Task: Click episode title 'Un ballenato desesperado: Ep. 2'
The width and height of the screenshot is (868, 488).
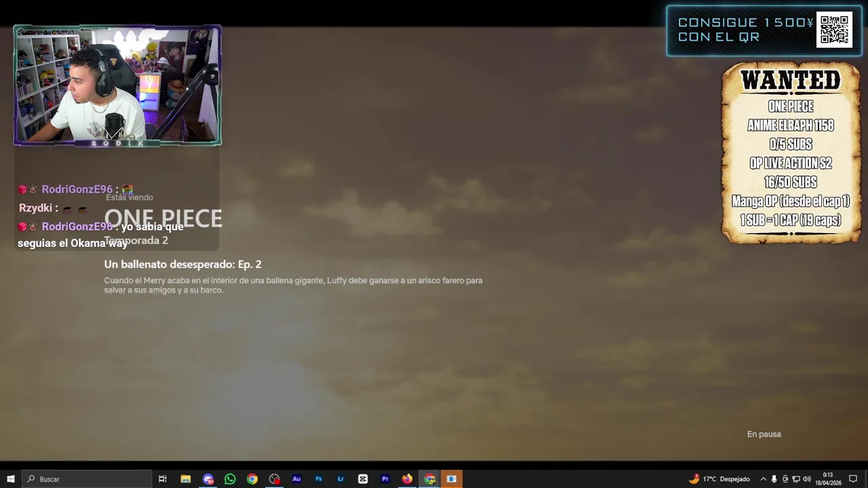Action: (182, 264)
